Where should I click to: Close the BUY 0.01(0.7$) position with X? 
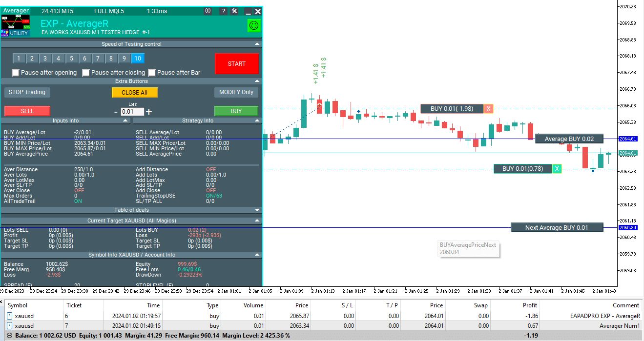click(557, 169)
